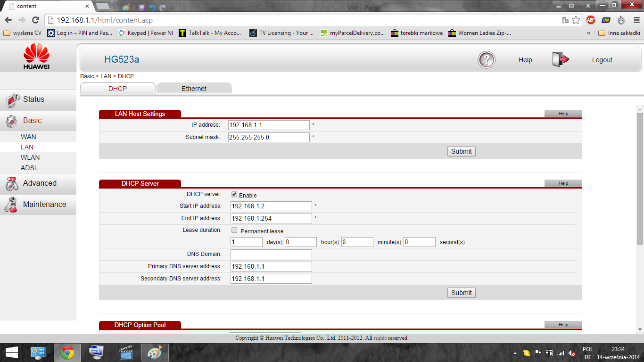Open the Advanced settings section

tap(40, 183)
